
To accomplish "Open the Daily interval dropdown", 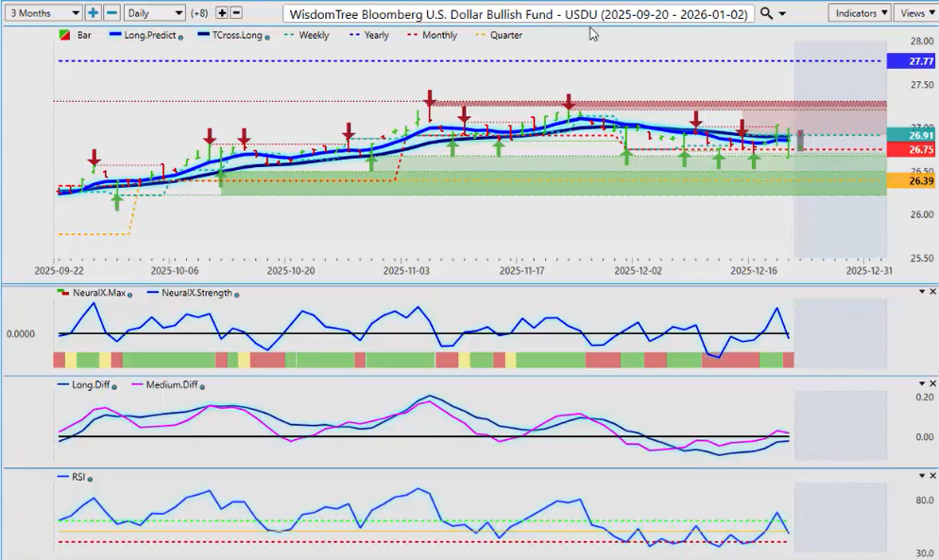I will (x=155, y=13).
